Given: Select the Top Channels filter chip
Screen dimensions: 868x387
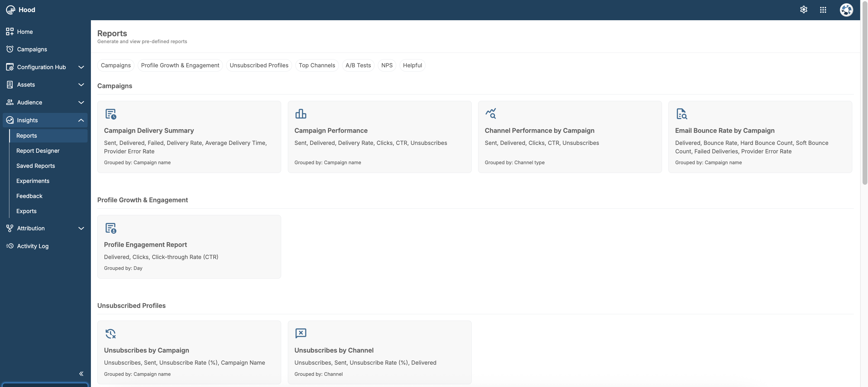Looking at the screenshot, I should [x=317, y=65].
